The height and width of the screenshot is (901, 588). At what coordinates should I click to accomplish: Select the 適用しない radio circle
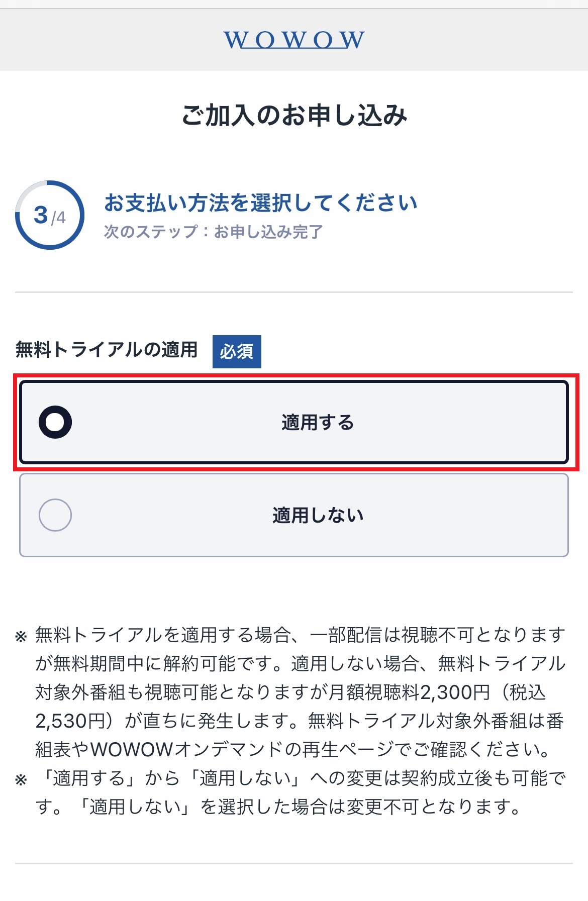(x=55, y=515)
